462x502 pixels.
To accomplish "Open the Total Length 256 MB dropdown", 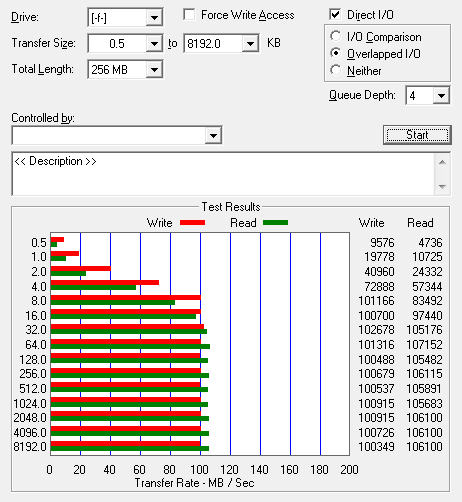I will click(x=154, y=69).
